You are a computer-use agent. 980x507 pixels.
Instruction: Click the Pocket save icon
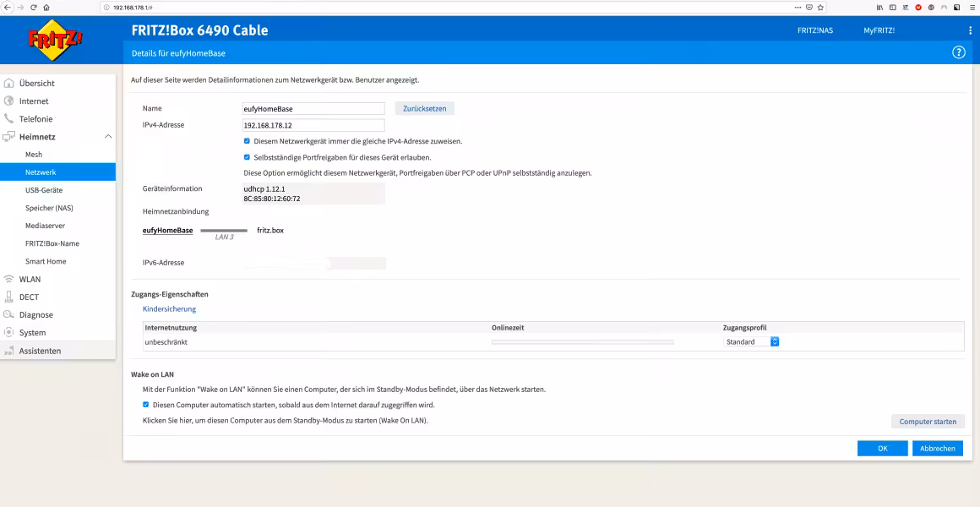tap(808, 8)
